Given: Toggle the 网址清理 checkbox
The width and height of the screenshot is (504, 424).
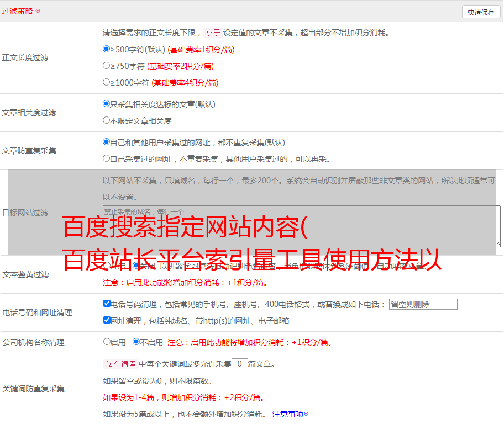Looking at the screenshot, I should click(x=107, y=320).
